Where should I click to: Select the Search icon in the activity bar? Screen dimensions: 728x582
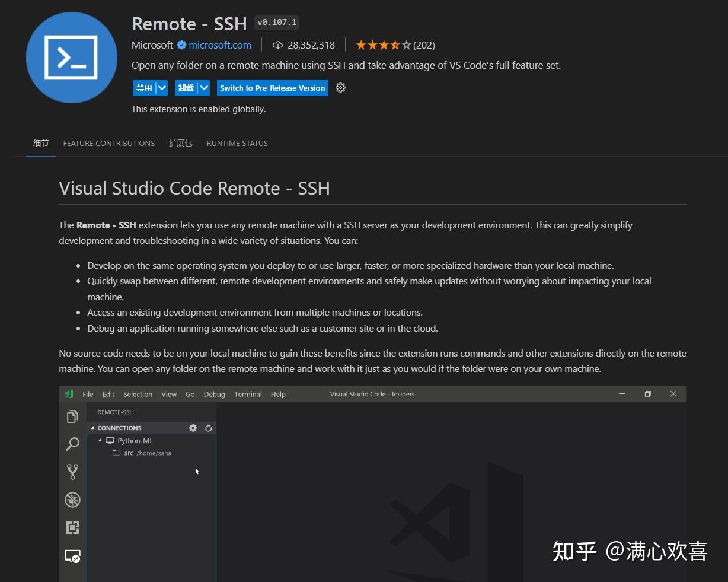coord(72,444)
